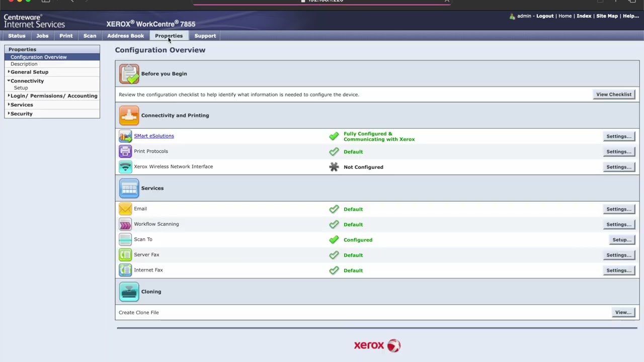Open Email Settings button
644x362 pixels.
click(x=619, y=209)
